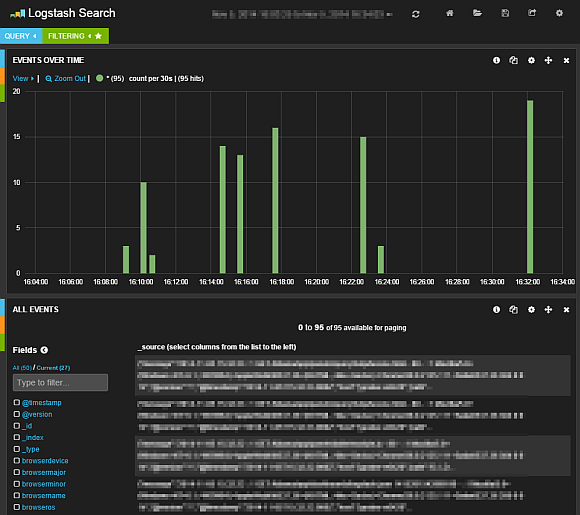Duplicate the Events Over Time panel
Screen dimensions: 580x515
point(513,60)
